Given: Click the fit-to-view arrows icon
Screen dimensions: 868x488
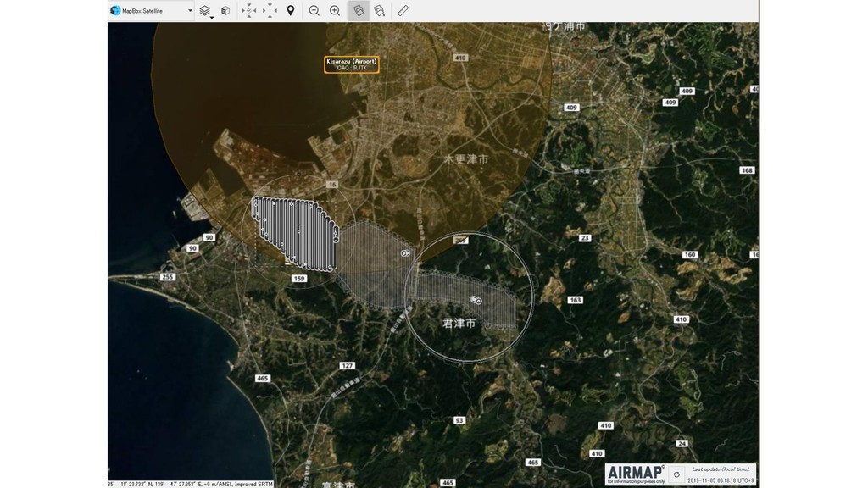Looking at the screenshot, I should (270, 10).
